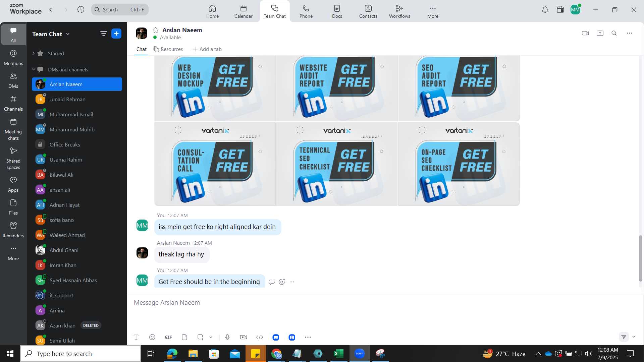Reply in thread to the last message
Image resolution: width=644 pixels, height=362 pixels.
pos(272,282)
